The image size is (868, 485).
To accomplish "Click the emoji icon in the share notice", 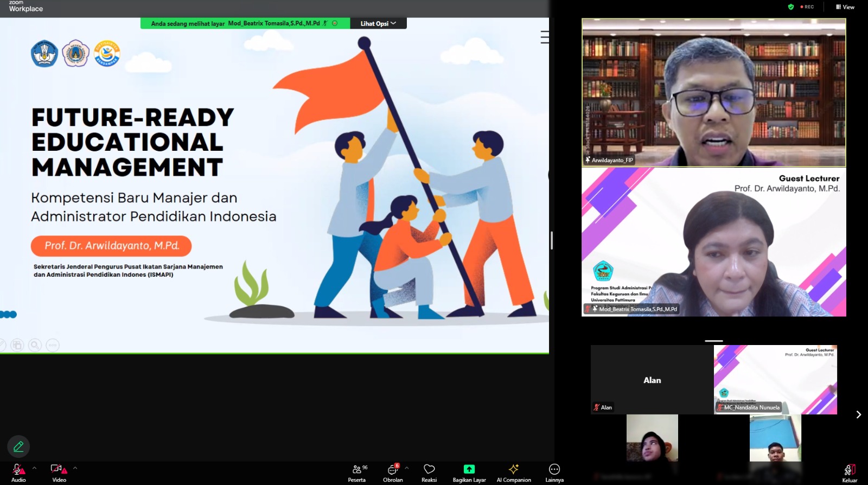I will pos(335,23).
